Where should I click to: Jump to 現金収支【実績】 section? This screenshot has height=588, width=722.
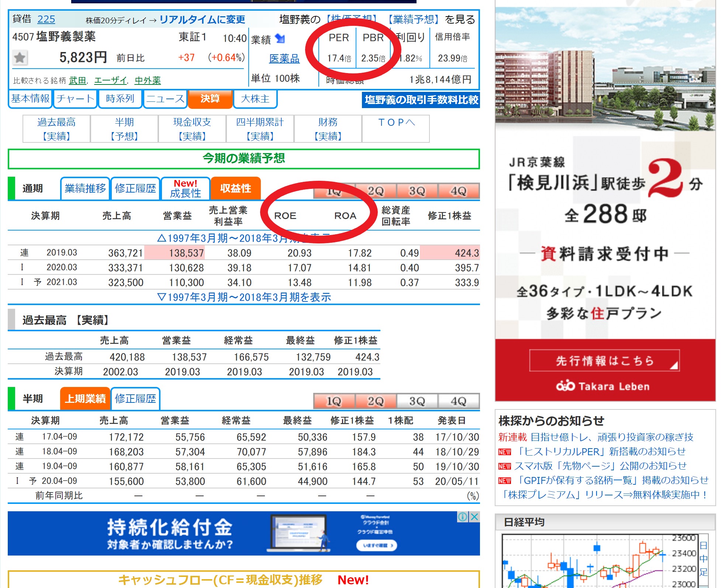coord(192,129)
